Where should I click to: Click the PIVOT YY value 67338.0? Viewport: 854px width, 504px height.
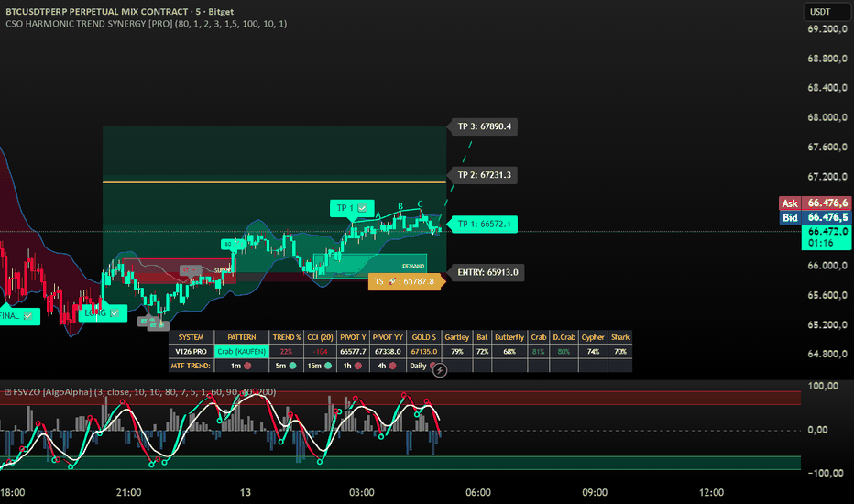(x=388, y=352)
